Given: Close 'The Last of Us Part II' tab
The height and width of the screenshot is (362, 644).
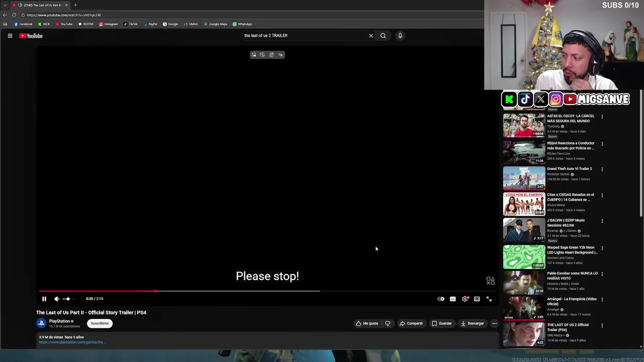Looking at the screenshot, I should 66,5.
